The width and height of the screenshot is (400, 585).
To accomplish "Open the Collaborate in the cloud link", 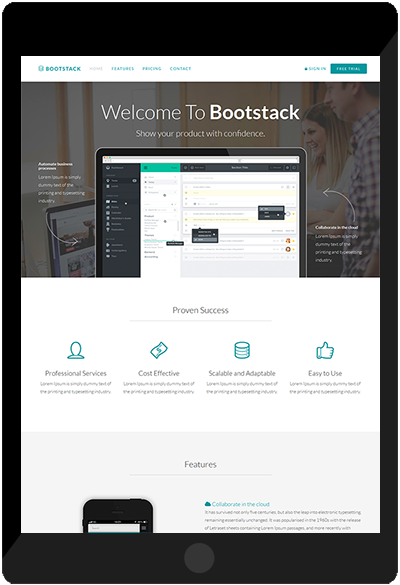I will pos(241,504).
